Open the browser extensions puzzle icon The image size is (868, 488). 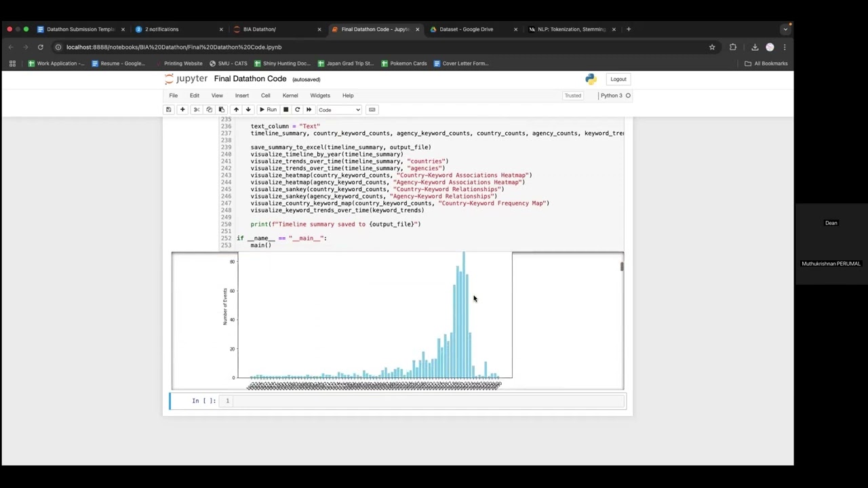733,47
